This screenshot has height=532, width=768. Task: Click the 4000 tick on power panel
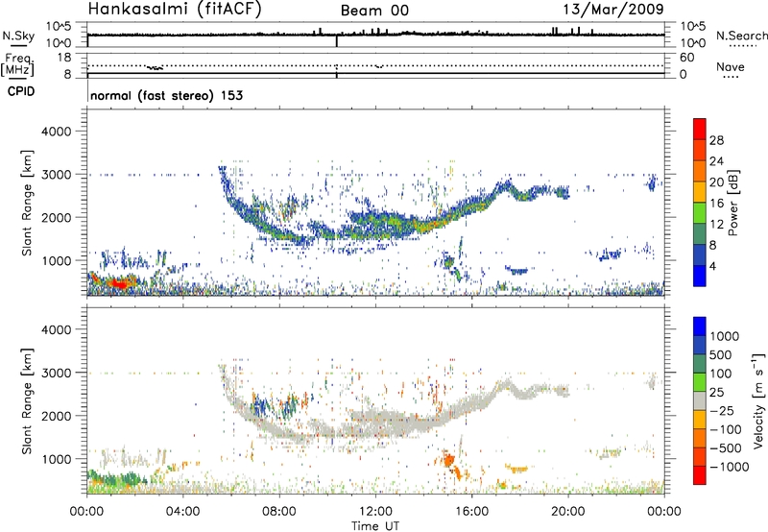[57, 132]
